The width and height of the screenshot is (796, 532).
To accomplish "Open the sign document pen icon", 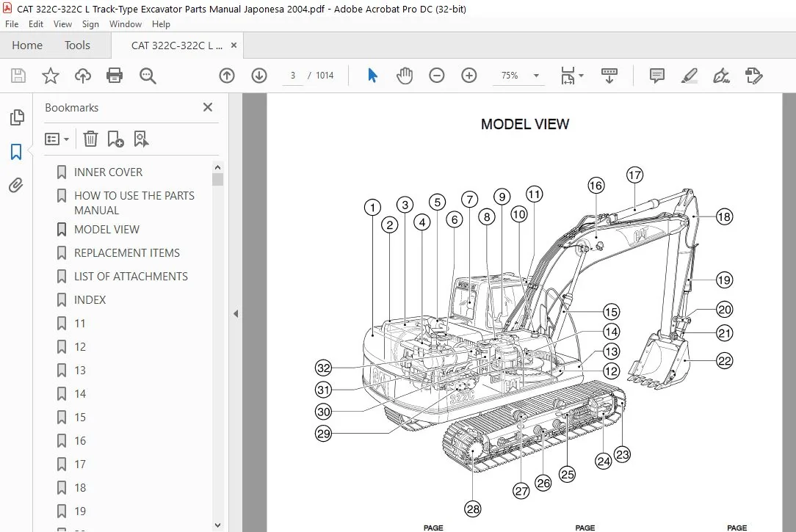I will point(721,76).
